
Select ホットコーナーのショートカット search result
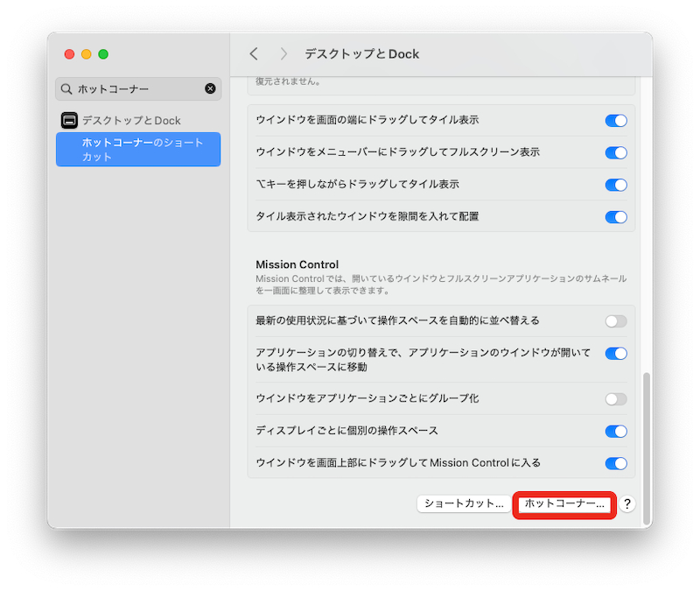[138, 149]
